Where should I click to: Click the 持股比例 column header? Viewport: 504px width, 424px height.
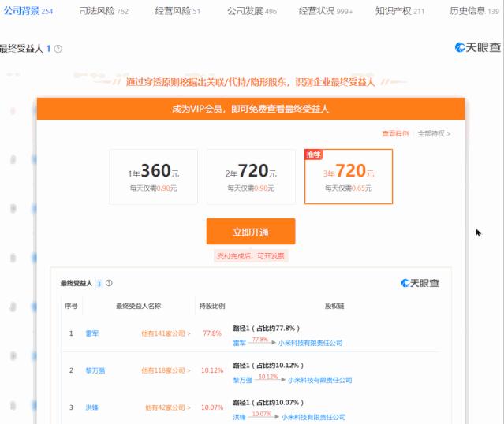pyautogui.click(x=212, y=306)
